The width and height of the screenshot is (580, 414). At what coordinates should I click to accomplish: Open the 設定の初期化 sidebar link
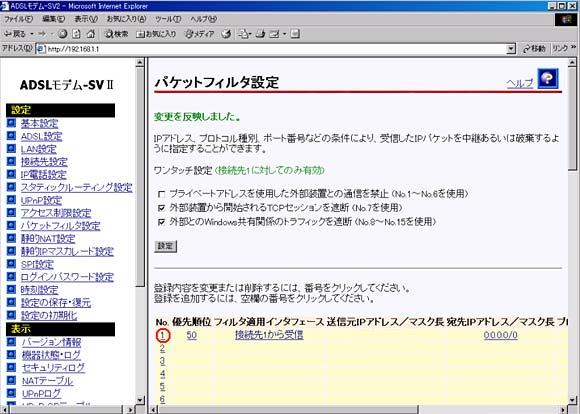pos(49,315)
